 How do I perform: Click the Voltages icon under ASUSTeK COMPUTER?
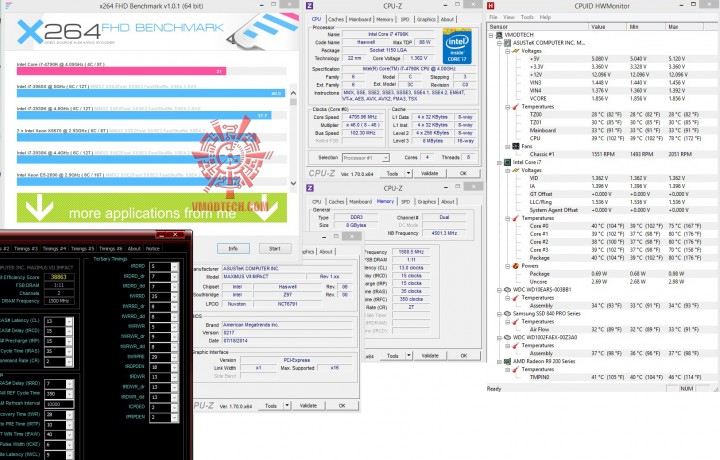pyautogui.click(x=516, y=51)
